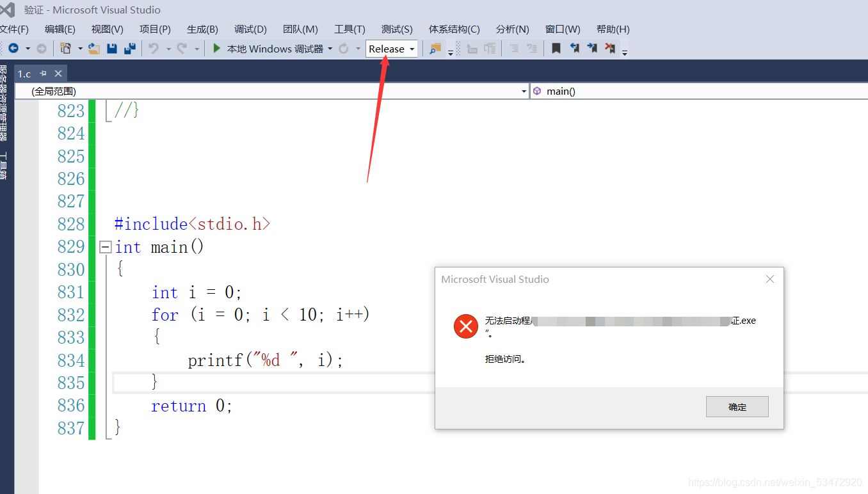Expand the navigate backward history dropdown arrow
Image resolution: width=868 pixels, height=494 pixels.
click(x=28, y=49)
